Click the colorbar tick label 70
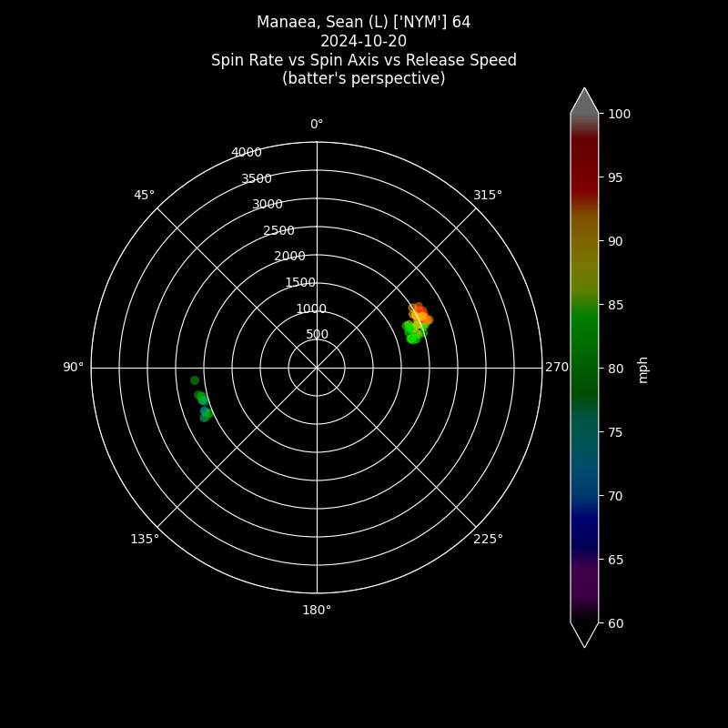 pos(615,496)
